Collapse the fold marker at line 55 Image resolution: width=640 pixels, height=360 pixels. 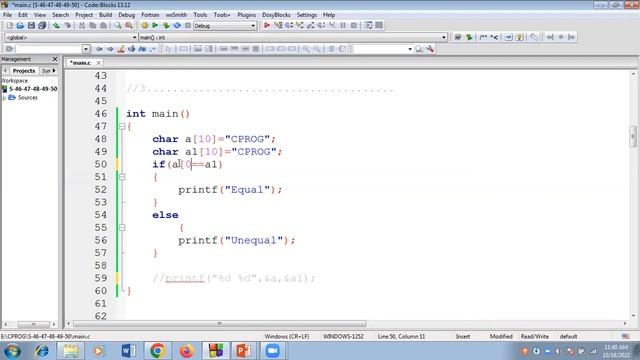(122, 228)
